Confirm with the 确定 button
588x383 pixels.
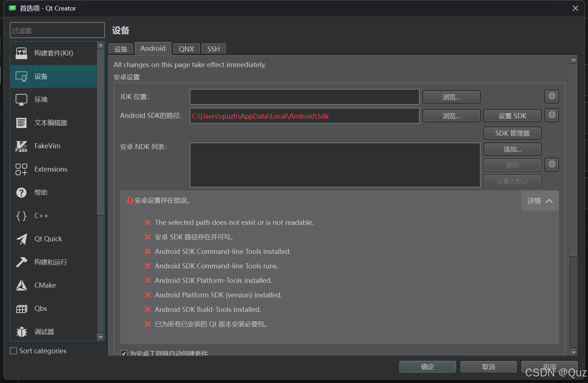point(428,367)
